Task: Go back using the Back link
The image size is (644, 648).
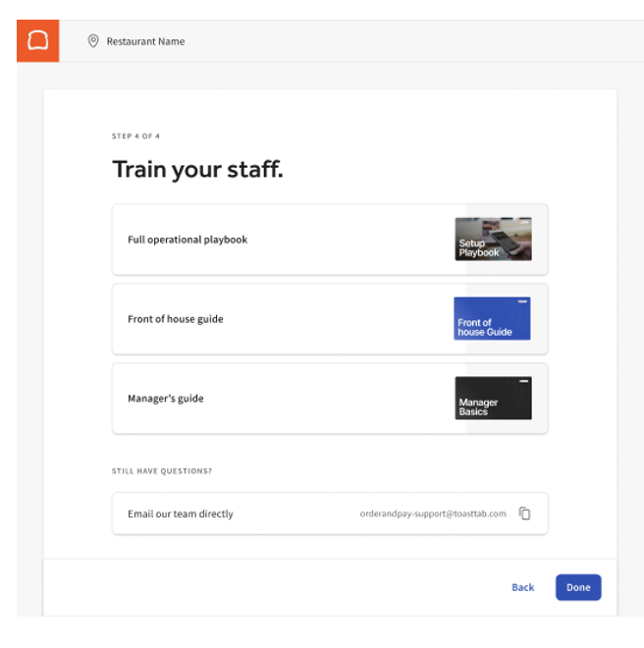Action: (x=522, y=587)
